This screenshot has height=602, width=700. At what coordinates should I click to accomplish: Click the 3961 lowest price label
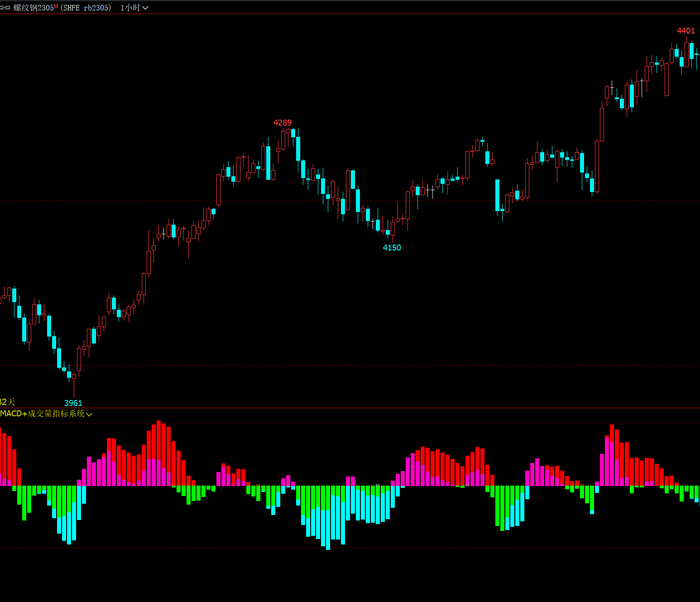click(x=73, y=403)
